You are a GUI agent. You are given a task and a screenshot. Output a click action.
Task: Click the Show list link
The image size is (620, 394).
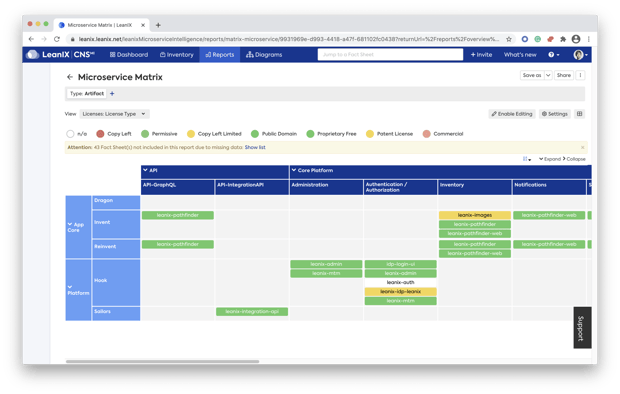[x=255, y=147]
